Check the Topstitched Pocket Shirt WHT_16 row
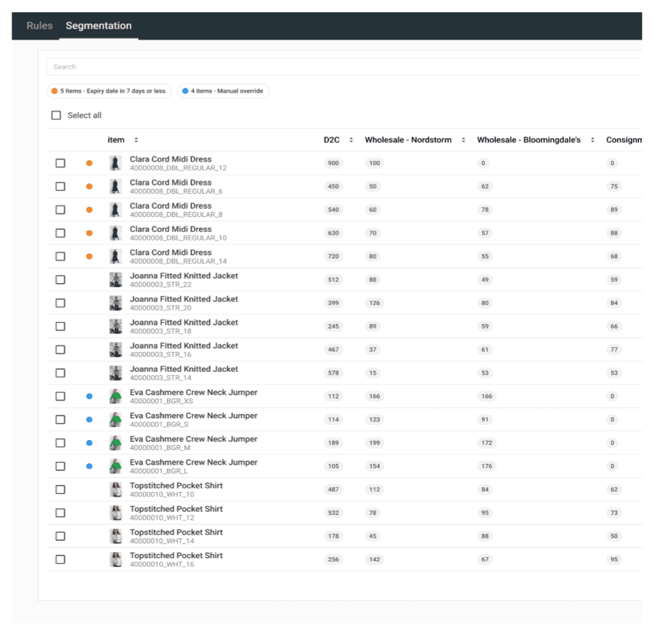This screenshot has height=644, width=654. tap(60, 559)
